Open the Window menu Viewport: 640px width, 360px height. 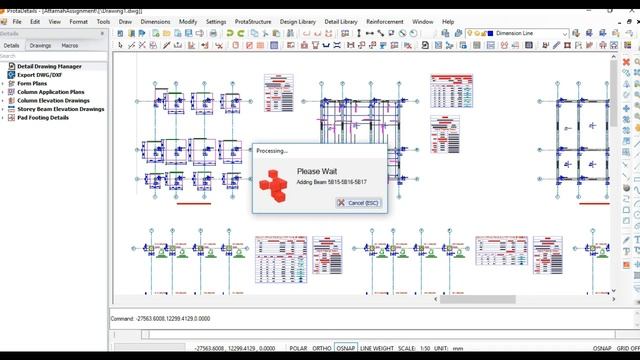tap(422, 22)
